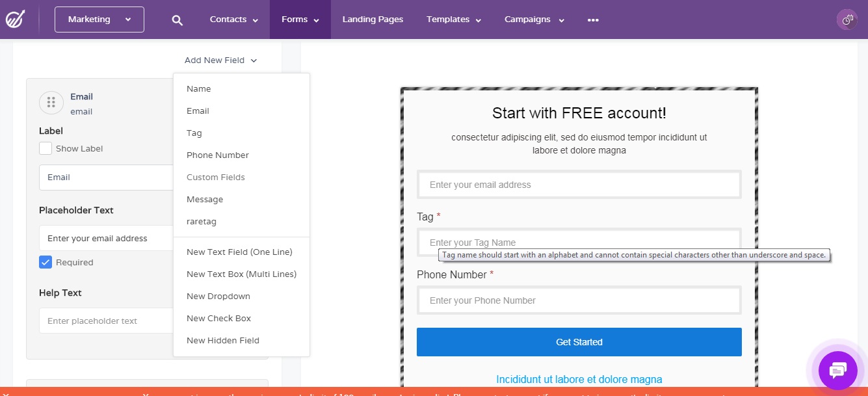Go to Landing Pages tab

pyautogui.click(x=373, y=20)
